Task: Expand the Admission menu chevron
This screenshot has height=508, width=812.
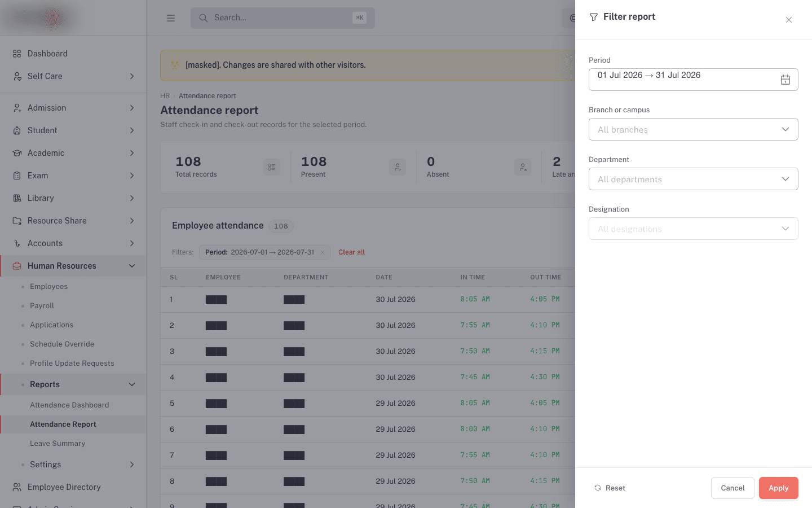Action: tap(132, 108)
